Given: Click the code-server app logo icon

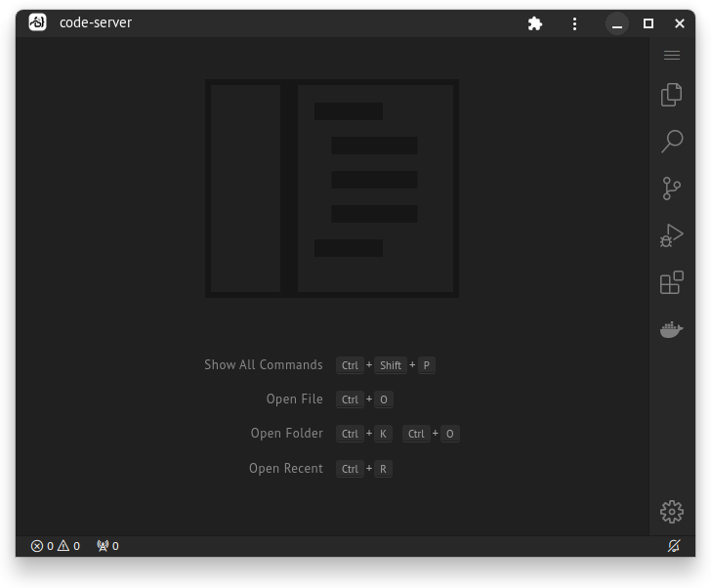Looking at the screenshot, I should pos(38,22).
